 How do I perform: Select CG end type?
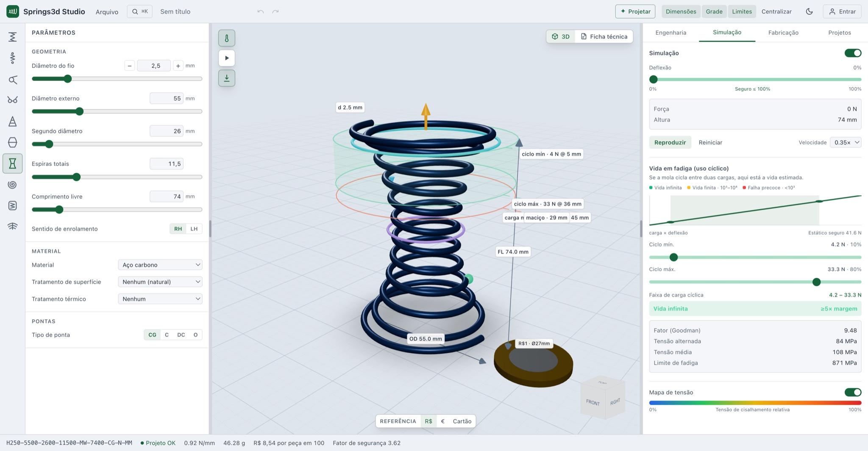152,335
